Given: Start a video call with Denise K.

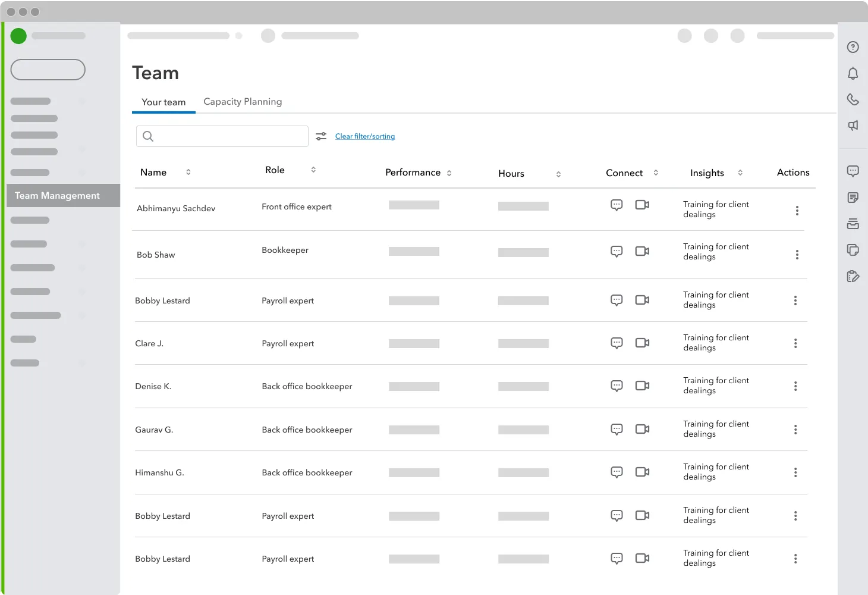Looking at the screenshot, I should [x=642, y=386].
